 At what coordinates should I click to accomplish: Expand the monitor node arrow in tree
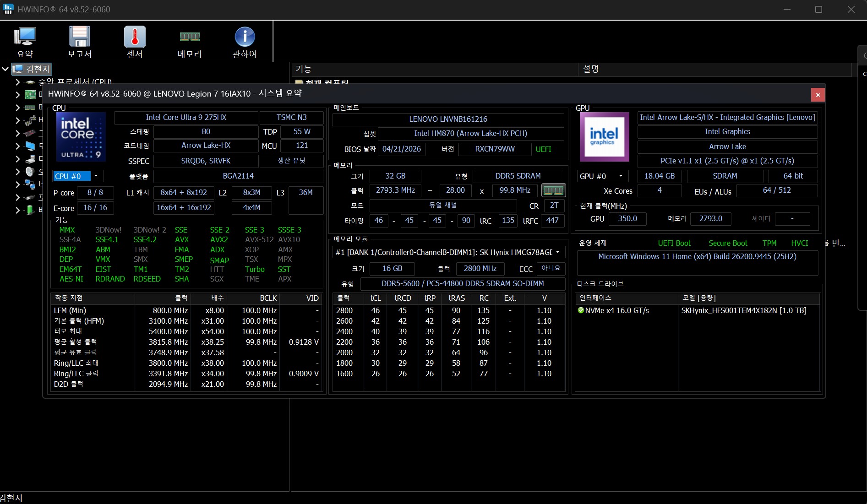[17, 146]
